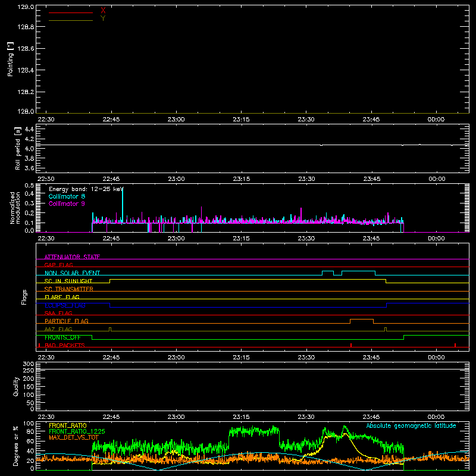Click the PARTICLE_FLAG label
Viewport: 476px width, 476px height.
[x=67, y=321]
